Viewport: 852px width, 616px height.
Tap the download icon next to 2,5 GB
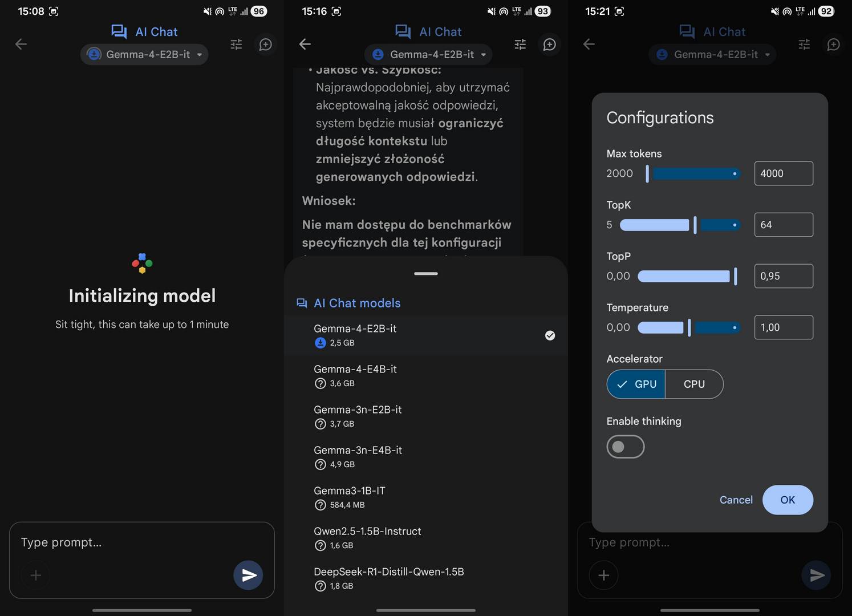(x=320, y=343)
